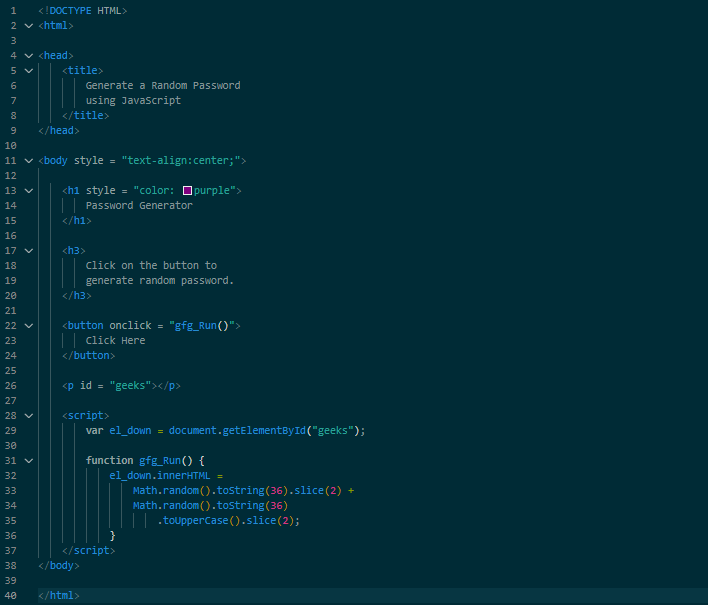Click the closing </button> tag
Screen dimensions: 708x605
[88, 355]
